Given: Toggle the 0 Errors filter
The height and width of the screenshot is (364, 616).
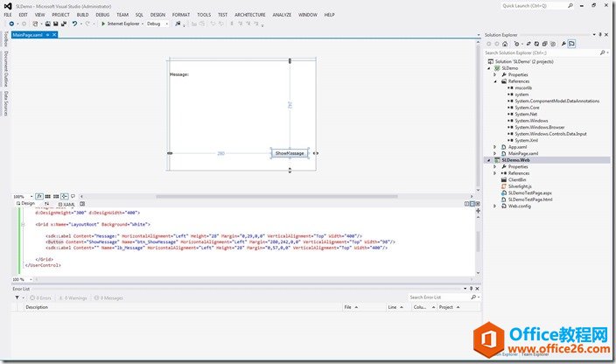Looking at the screenshot, I should (40, 298).
